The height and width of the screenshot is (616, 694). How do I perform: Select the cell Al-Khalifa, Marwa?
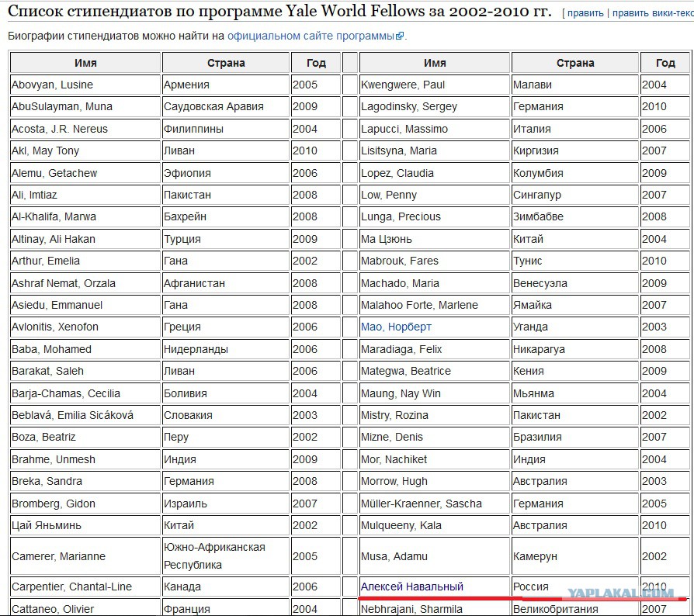pos(85,216)
